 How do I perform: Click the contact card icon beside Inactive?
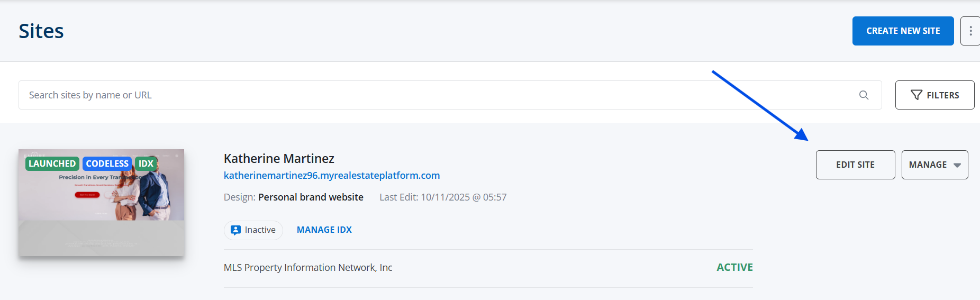236,230
